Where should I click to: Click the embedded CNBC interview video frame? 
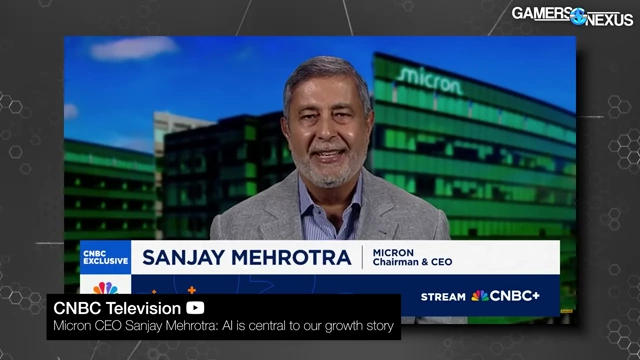pos(320,180)
